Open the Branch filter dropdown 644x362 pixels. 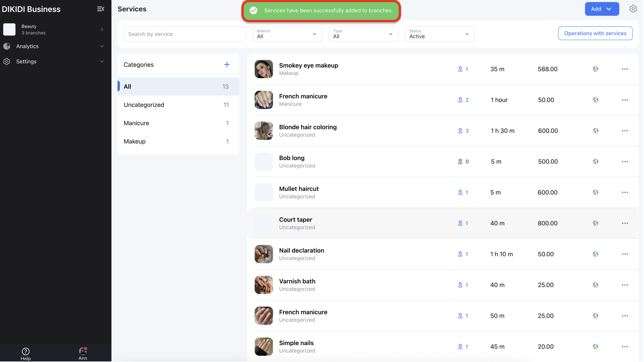tap(287, 34)
